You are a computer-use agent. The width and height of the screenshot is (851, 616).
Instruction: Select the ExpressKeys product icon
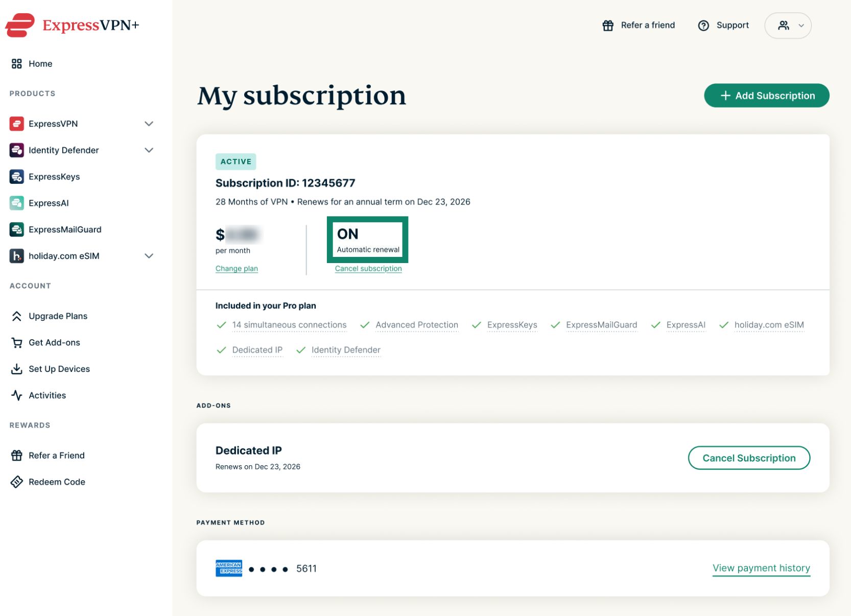pyautogui.click(x=16, y=177)
